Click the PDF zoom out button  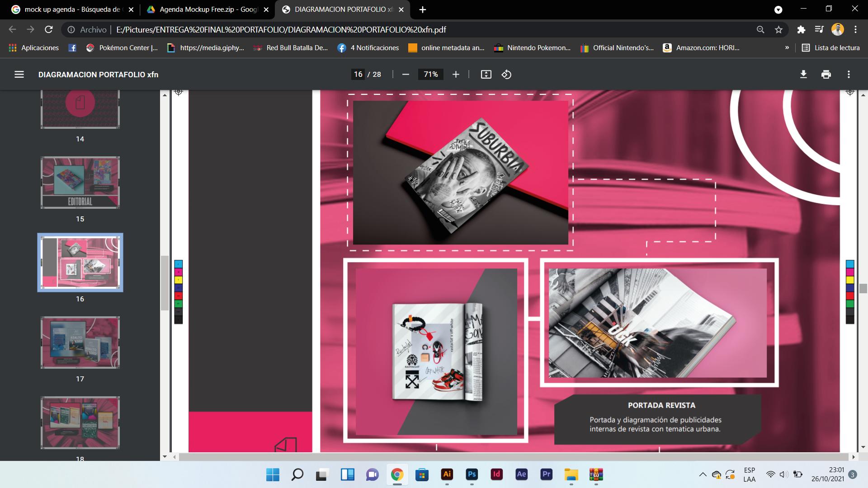coord(406,75)
